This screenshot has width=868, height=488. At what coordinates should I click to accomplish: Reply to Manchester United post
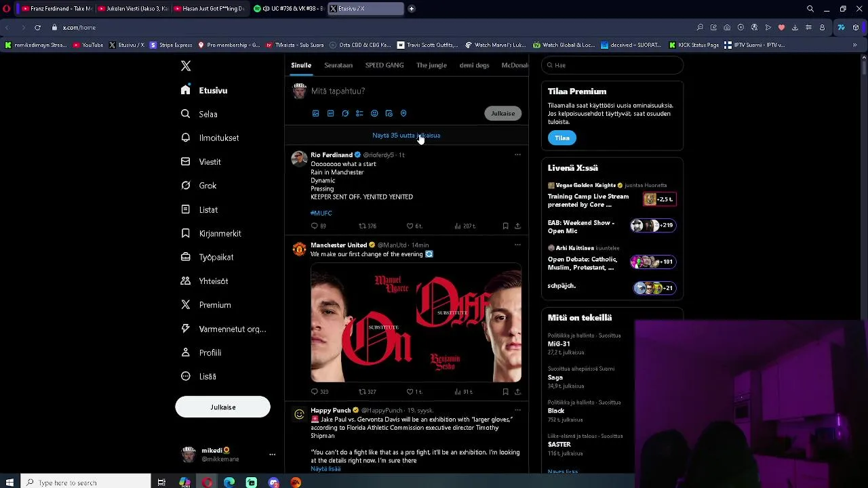click(x=319, y=392)
